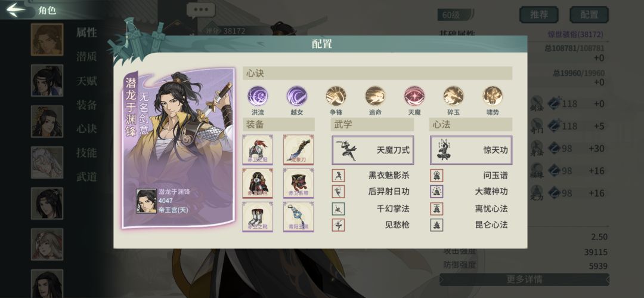Switch to the 潜质 tab
The width and height of the screenshot is (644, 298).
[86, 57]
